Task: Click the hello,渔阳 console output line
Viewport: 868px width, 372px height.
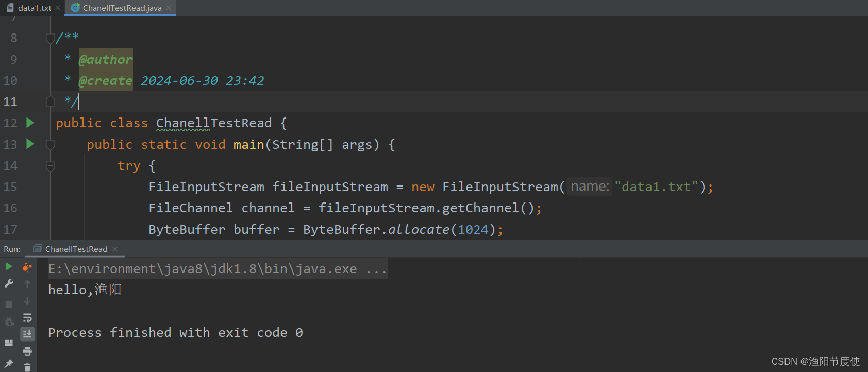Action: pos(85,290)
